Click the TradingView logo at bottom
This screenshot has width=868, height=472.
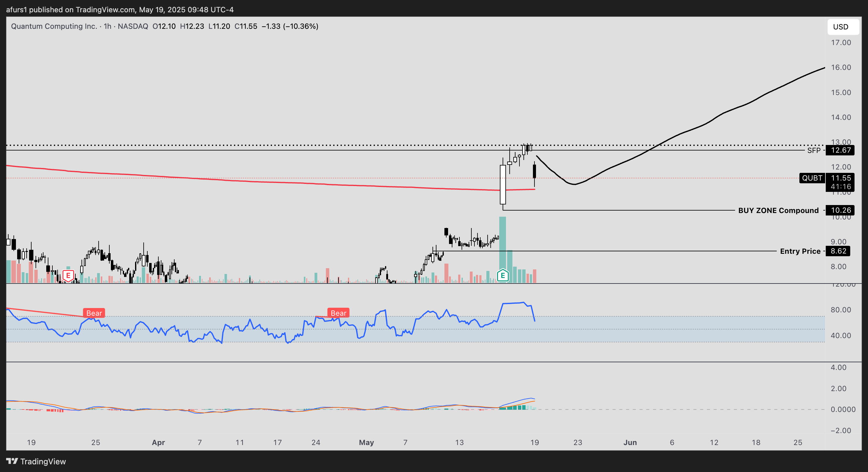pyautogui.click(x=36, y=461)
